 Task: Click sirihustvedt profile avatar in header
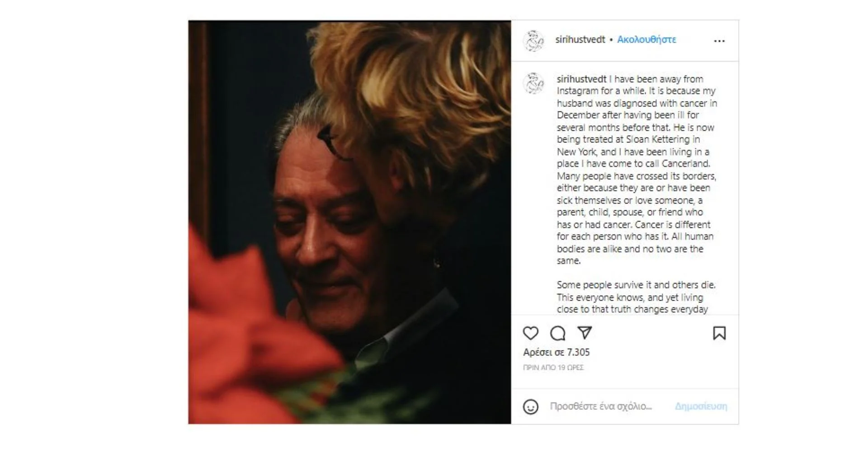point(533,41)
